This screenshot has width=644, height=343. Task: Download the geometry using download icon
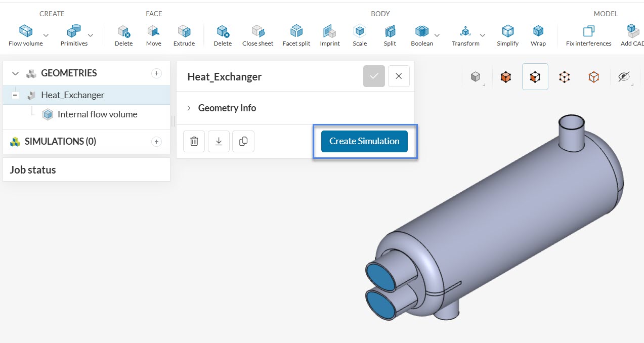tap(219, 142)
